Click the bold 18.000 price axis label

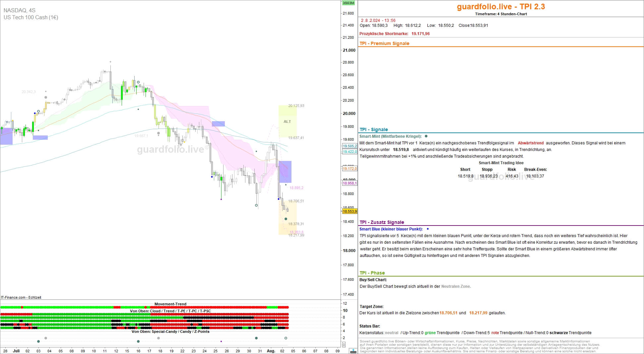click(x=349, y=250)
